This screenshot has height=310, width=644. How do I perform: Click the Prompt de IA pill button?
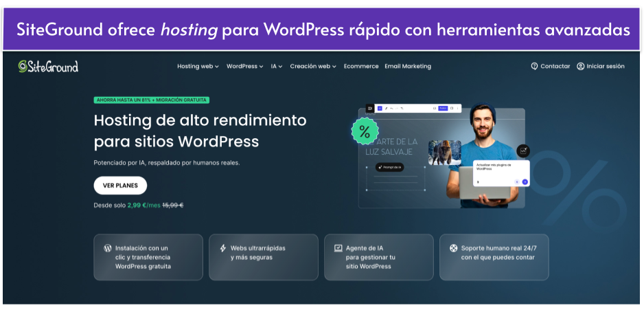pos(389,167)
